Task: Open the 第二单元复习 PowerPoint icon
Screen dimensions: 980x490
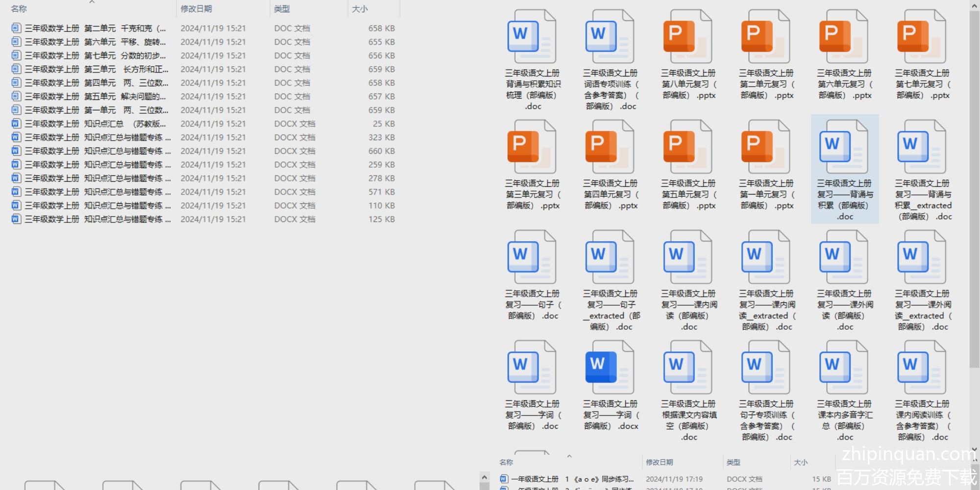Action: 766,37
